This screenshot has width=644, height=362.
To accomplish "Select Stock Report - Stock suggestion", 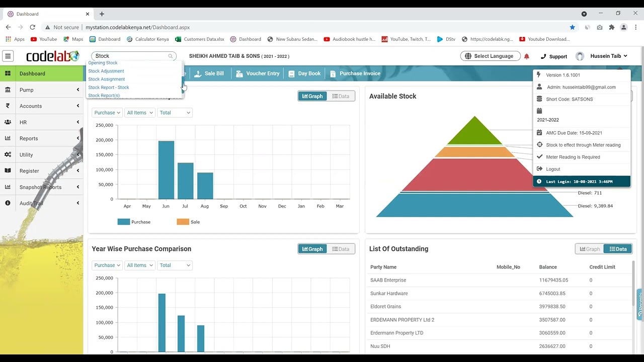I will (x=109, y=87).
